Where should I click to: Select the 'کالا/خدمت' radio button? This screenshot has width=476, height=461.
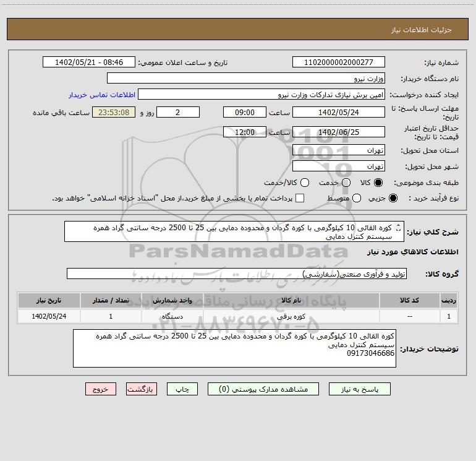(x=305, y=183)
